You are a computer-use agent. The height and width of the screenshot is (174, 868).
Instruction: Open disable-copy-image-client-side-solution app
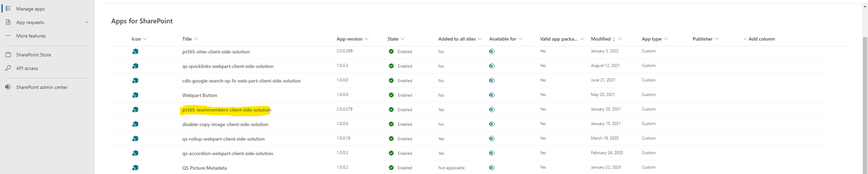click(225, 124)
